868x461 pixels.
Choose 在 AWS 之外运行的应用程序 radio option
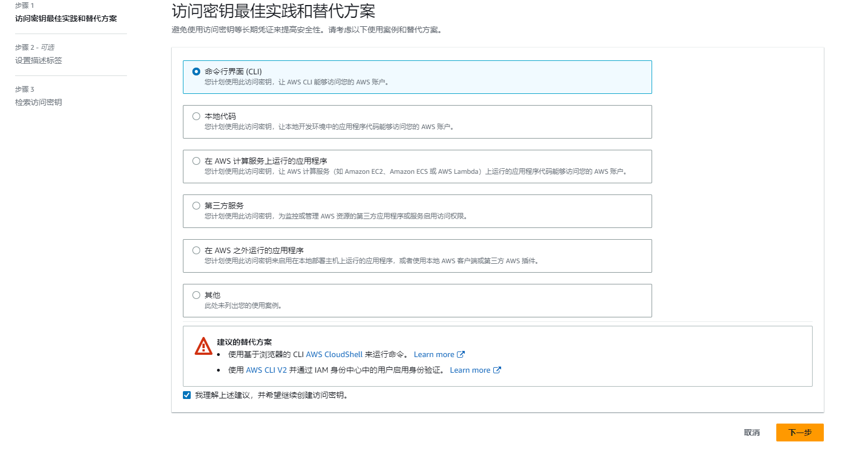point(196,250)
